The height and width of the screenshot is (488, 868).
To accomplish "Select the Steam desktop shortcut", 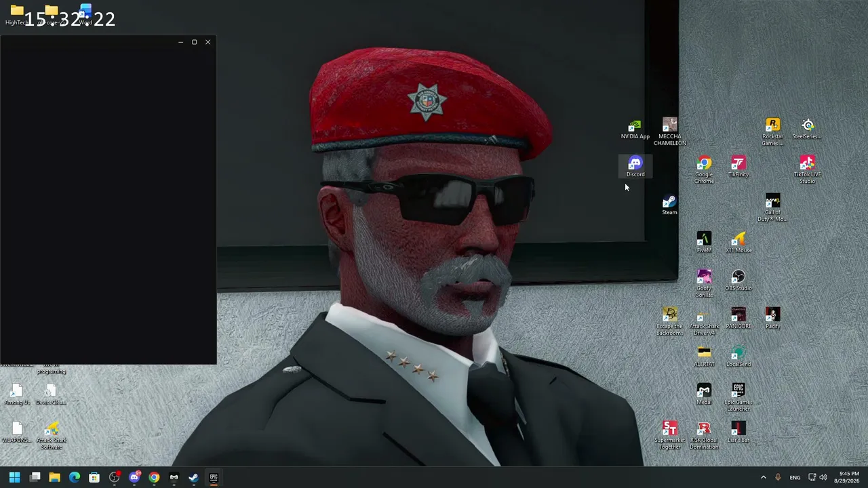I will click(669, 205).
